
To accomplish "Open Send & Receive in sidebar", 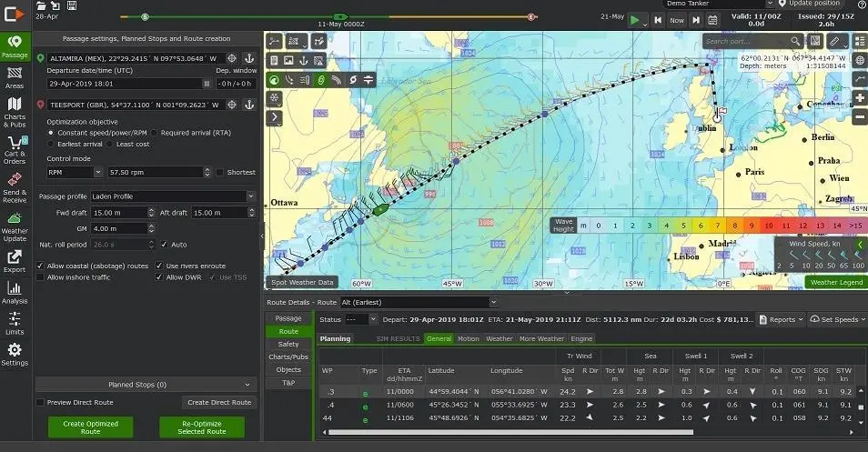I will (15, 187).
